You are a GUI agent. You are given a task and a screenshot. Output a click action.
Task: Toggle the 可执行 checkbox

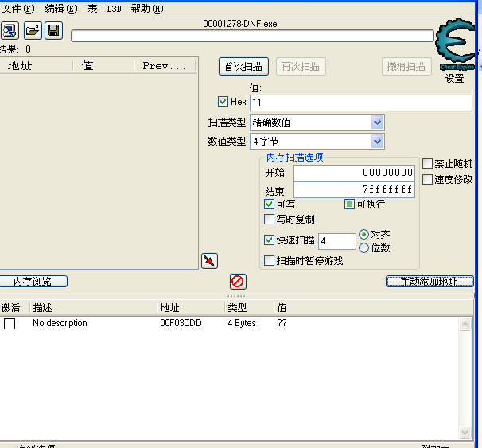[349, 205]
